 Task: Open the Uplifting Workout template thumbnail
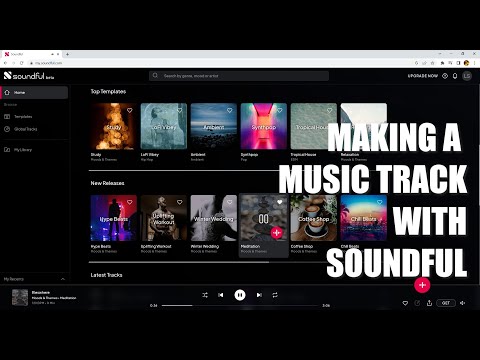pos(164,218)
